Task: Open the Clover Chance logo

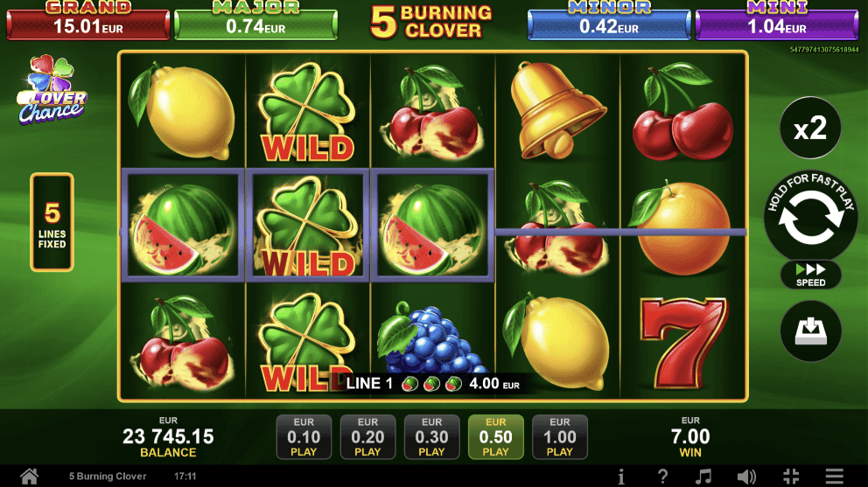Action: [52, 89]
